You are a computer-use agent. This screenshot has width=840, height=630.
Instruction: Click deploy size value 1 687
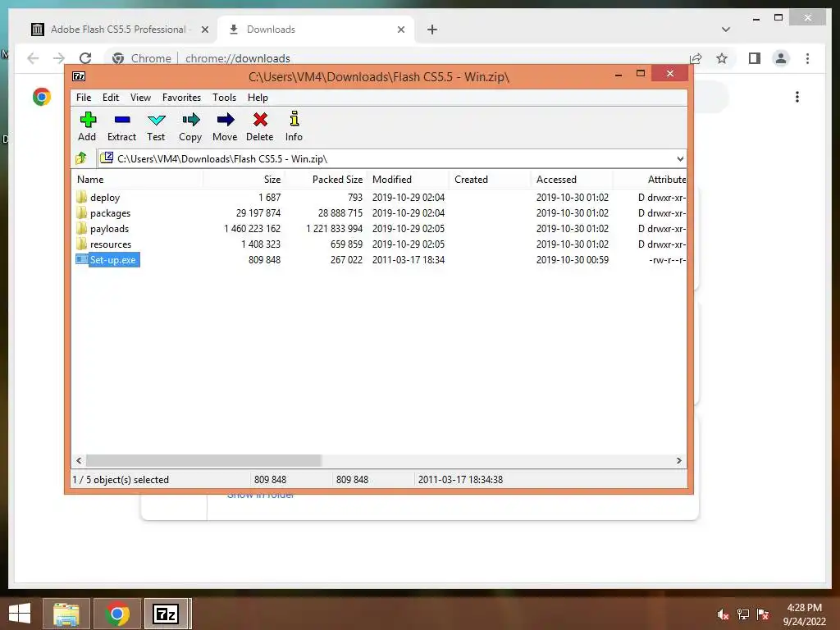pos(269,198)
